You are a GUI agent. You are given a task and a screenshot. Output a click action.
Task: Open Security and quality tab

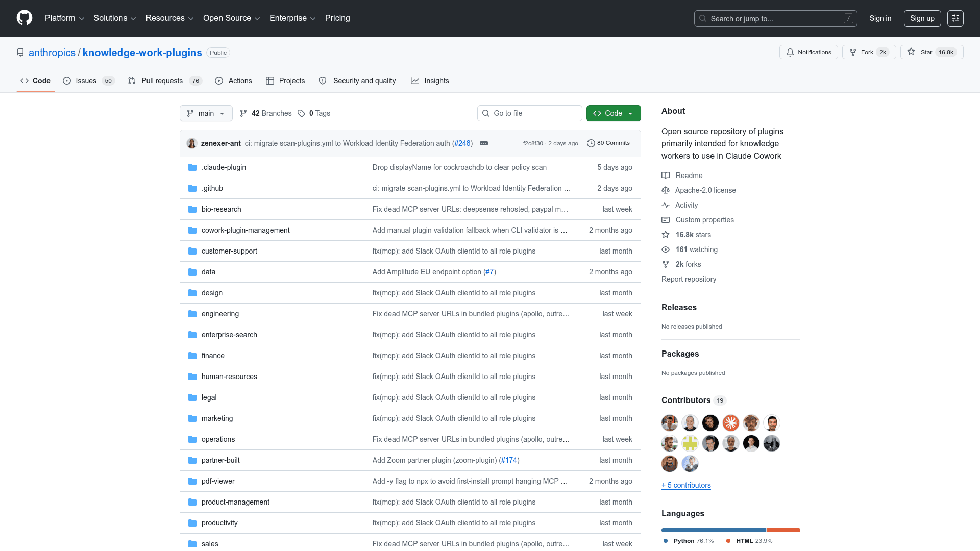[x=357, y=81]
